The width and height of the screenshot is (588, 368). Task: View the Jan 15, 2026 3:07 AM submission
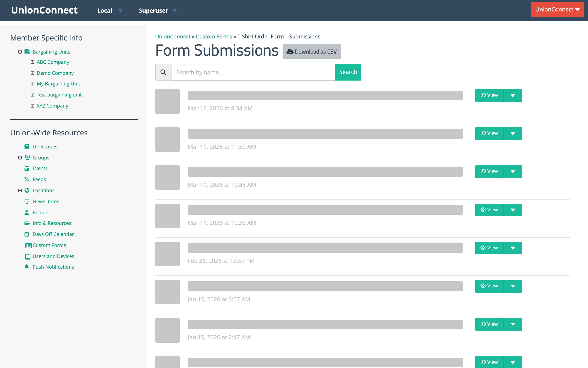point(489,286)
